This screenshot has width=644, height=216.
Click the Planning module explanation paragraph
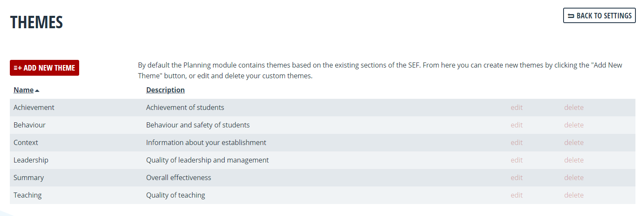click(x=380, y=71)
